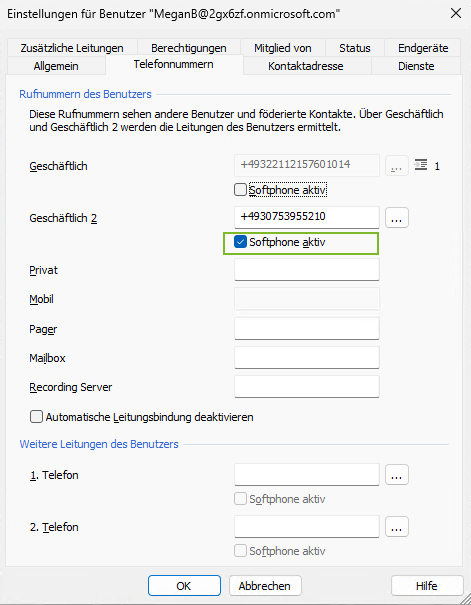Open the Kontaktadresse tab
This screenshot has width=471, height=605.
coord(306,66)
